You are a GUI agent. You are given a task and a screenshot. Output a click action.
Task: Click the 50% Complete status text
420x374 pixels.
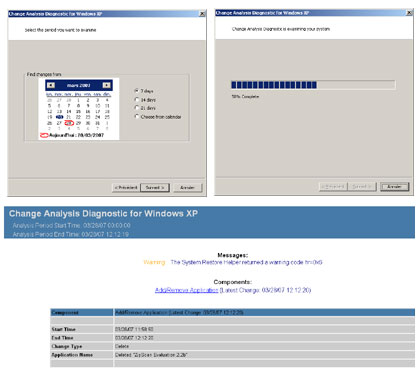[245, 97]
